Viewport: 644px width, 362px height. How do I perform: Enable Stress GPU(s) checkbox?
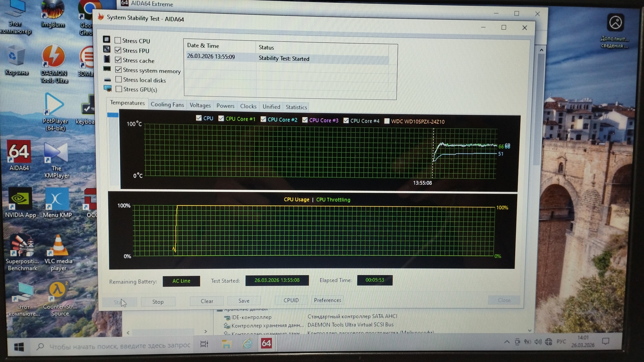119,89
